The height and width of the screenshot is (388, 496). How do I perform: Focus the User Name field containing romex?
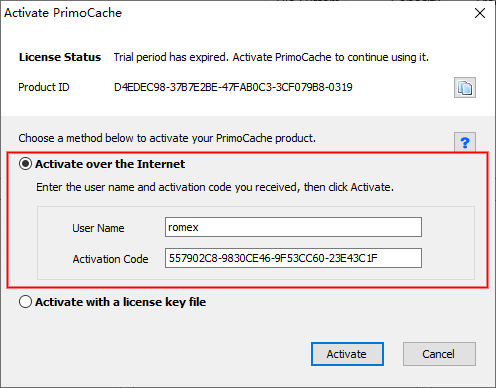tap(293, 227)
